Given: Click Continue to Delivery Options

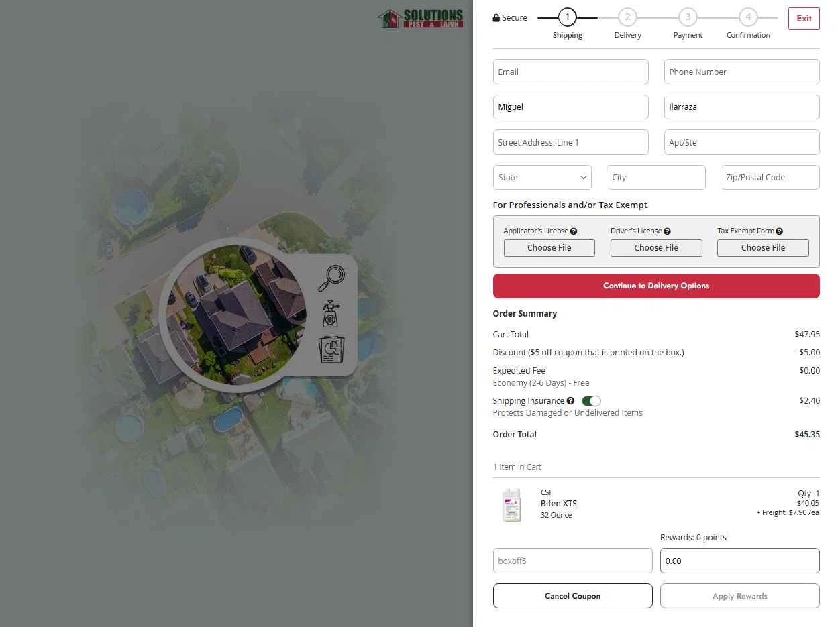Looking at the screenshot, I should [656, 286].
